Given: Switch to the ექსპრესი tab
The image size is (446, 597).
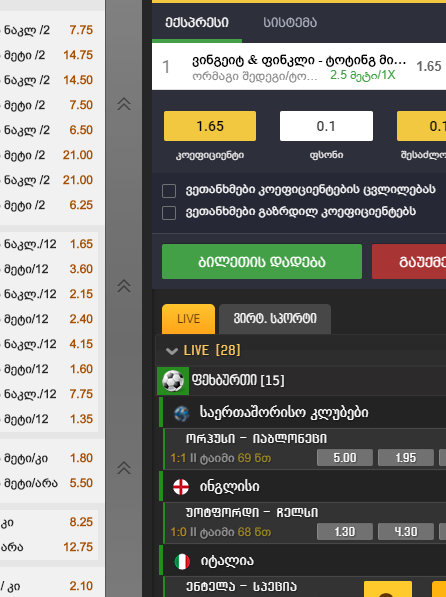Looking at the screenshot, I should pos(197,22).
